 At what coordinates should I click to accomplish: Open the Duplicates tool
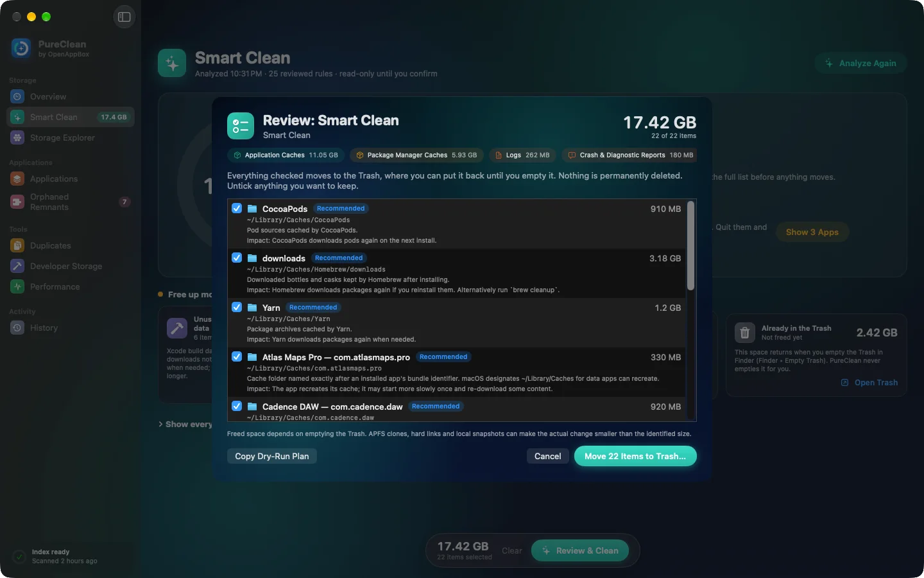click(71, 245)
